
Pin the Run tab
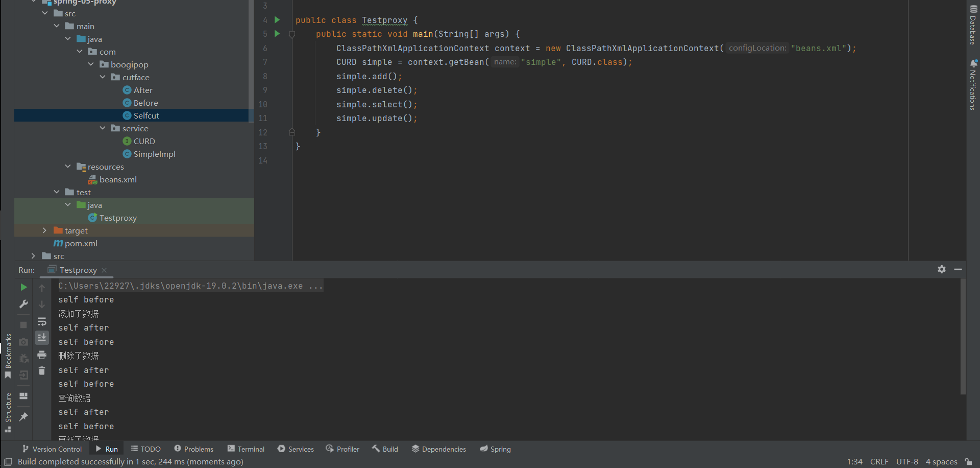tap(23, 417)
